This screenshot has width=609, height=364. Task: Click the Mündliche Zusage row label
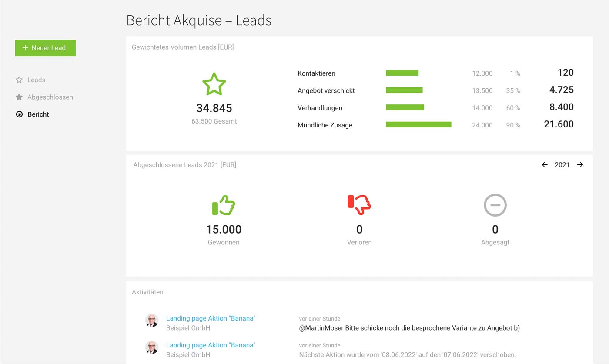pos(325,125)
